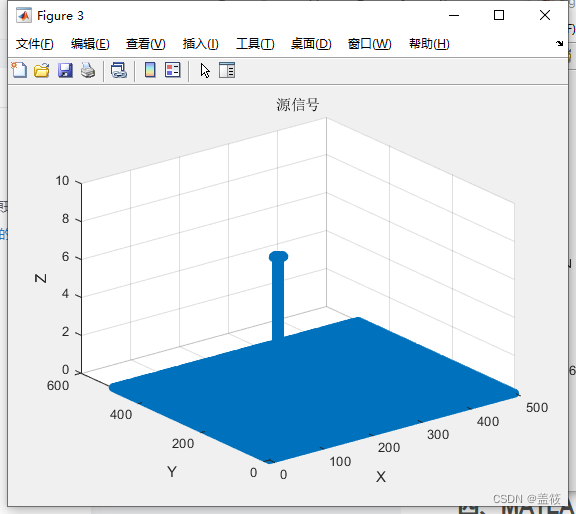Open the 查看(V) menu
Screen dimensions: 576x514
coord(145,44)
